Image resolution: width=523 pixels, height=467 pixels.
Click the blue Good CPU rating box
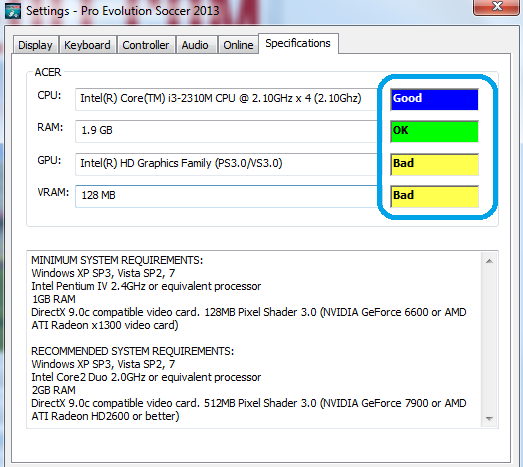(x=434, y=99)
